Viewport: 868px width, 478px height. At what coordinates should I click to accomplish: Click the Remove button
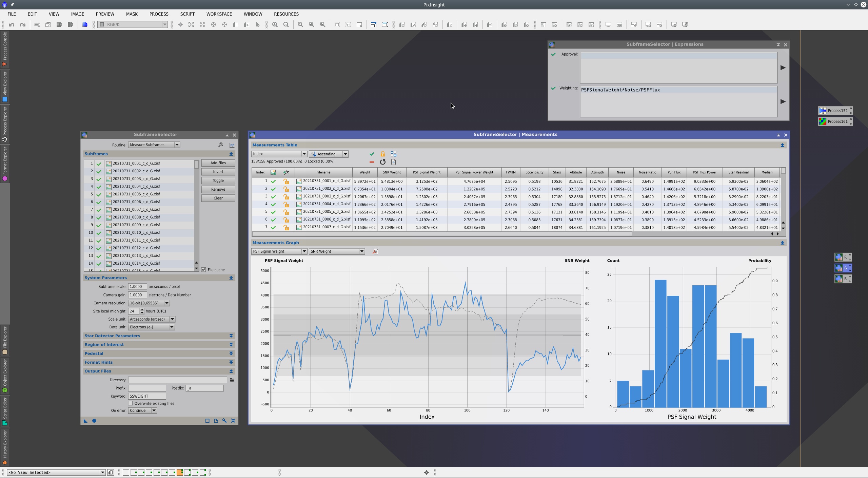pos(218,189)
